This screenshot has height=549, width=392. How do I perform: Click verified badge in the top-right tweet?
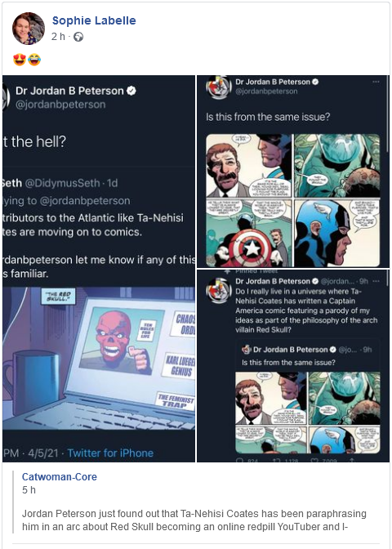(315, 82)
